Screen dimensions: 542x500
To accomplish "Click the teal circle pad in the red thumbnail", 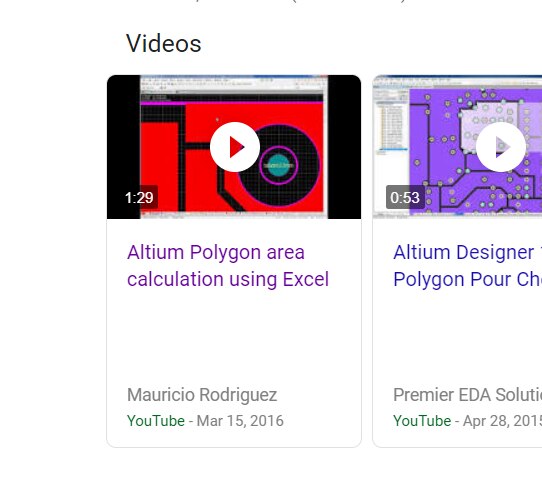I will tap(279, 166).
